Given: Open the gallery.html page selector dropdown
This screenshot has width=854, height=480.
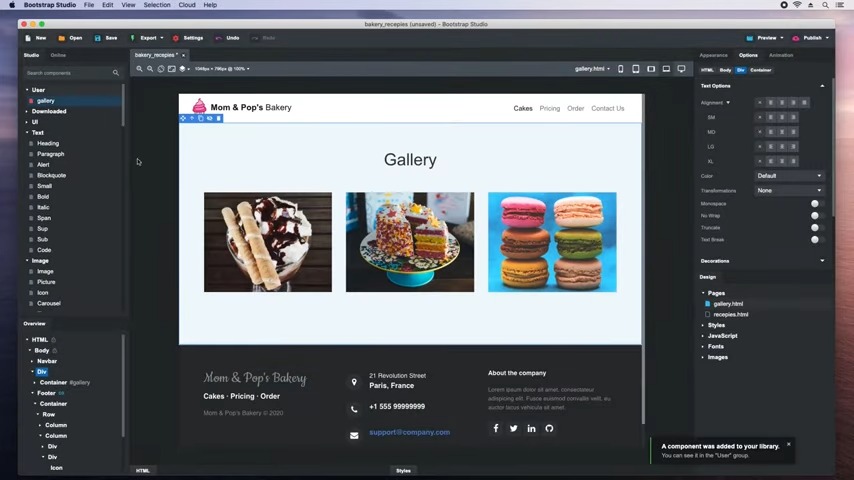Looking at the screenshot, I should coord(592,69).
